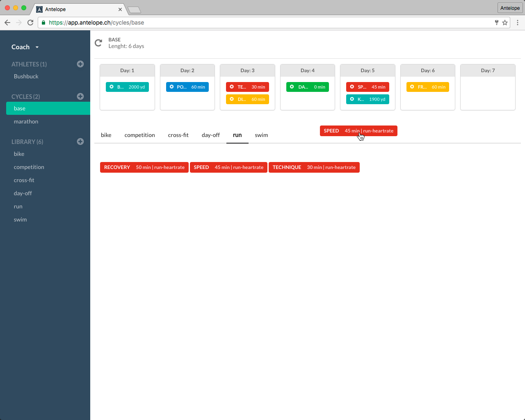The image size is (525, 420).
Task: Click the refresh icon next to BASE
Action: pos(98,43)
